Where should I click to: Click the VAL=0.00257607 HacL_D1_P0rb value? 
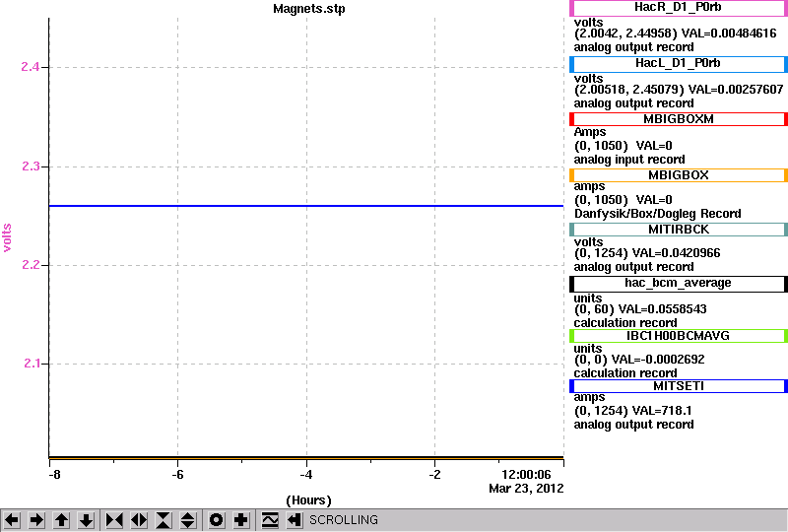click(736, 90)
